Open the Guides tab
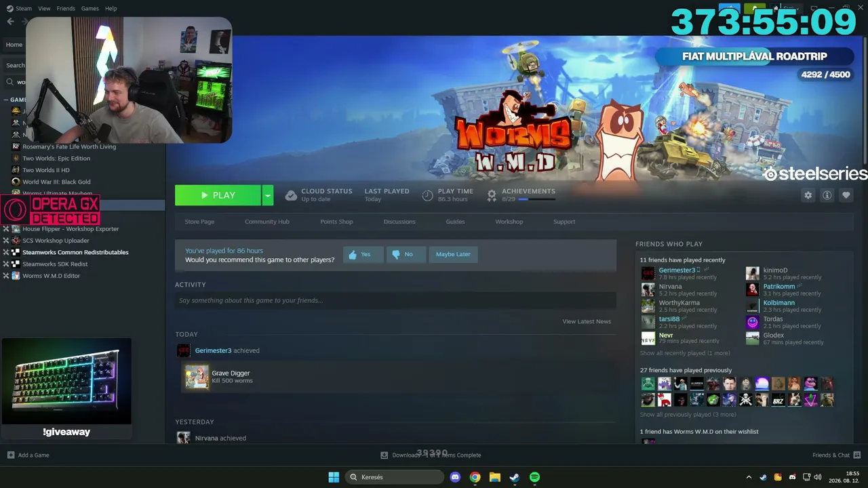The image size is (868, 488). pos(455,222)
